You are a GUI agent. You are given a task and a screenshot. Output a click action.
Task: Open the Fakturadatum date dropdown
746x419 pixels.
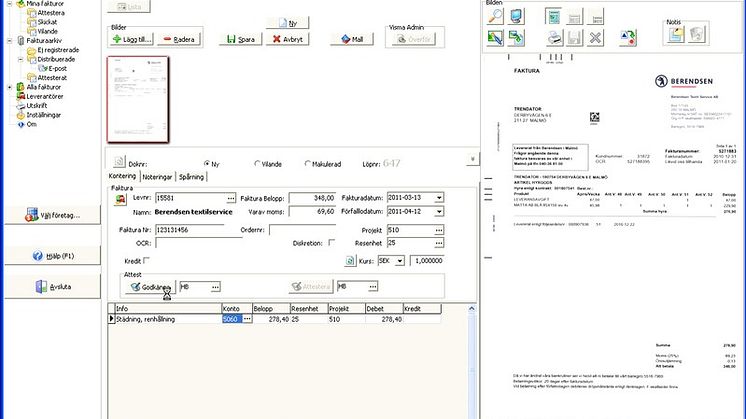click(439, 197)
